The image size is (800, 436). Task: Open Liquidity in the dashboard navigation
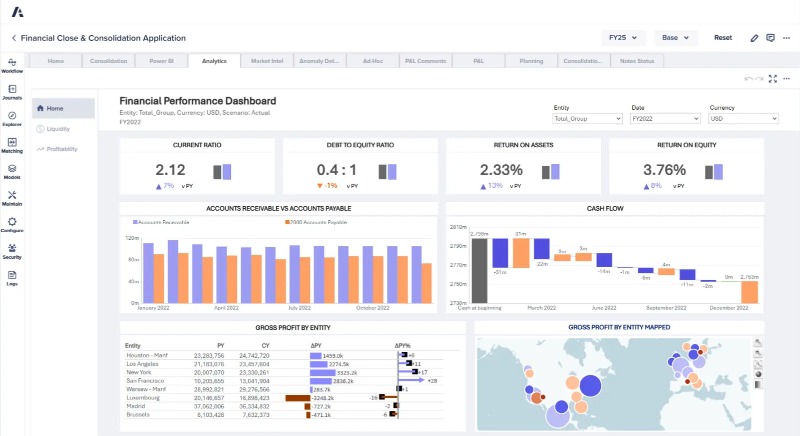[57, 128]
